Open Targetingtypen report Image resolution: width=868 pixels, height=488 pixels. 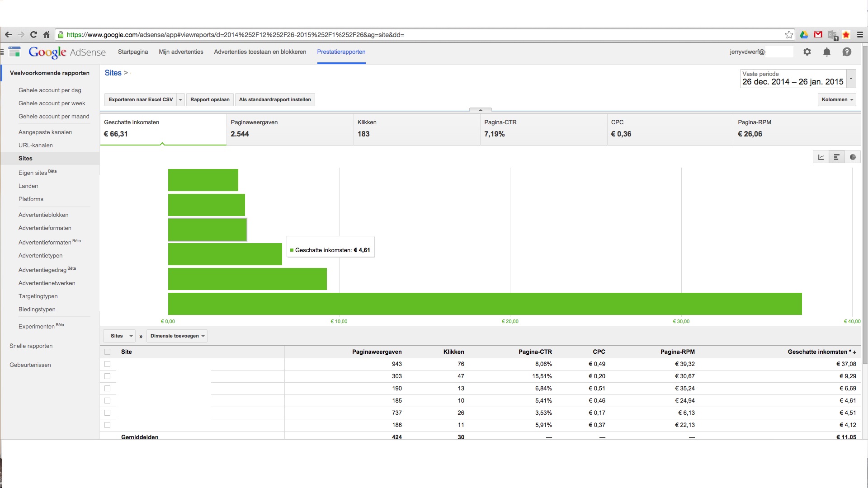(x=38, y=296)
